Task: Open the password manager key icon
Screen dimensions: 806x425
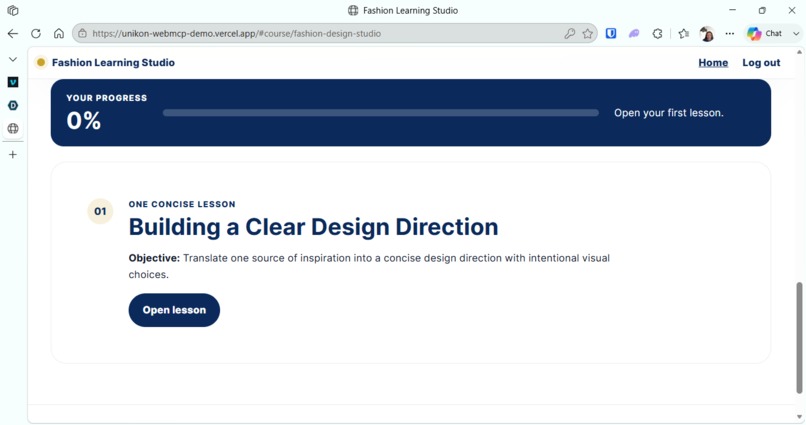Action: coord(569,33)
